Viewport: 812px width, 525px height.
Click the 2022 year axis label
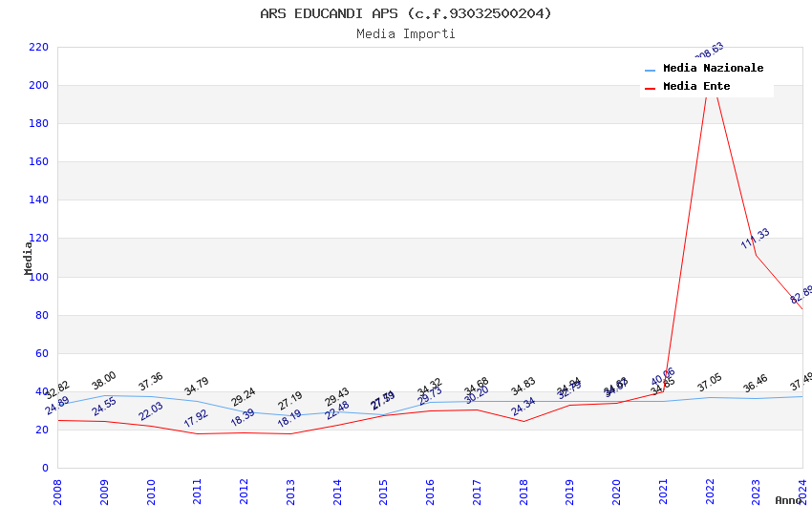pos(710,492)
